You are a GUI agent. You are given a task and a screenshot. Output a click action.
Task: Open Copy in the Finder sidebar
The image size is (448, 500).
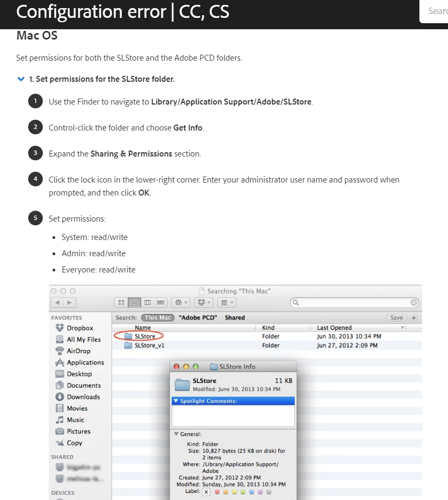pos(69,443)
